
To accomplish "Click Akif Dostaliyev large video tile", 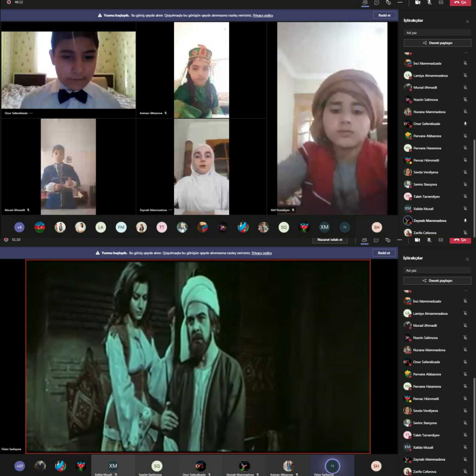I will coord(332,118).
